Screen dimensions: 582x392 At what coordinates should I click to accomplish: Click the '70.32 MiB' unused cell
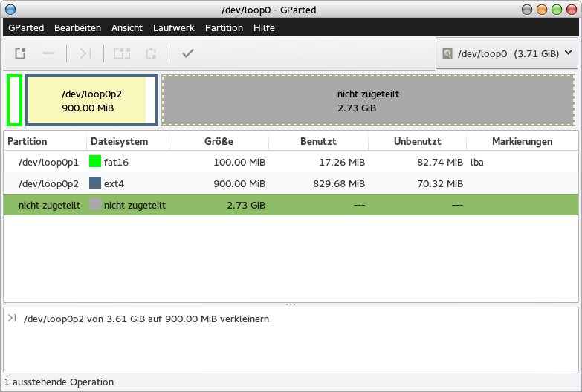click(x=440, y=183)
